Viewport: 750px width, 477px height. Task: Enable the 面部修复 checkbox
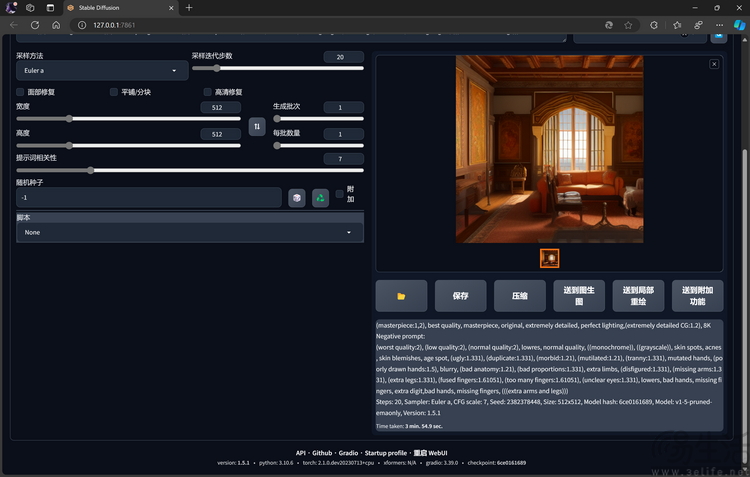pos(20,92)
